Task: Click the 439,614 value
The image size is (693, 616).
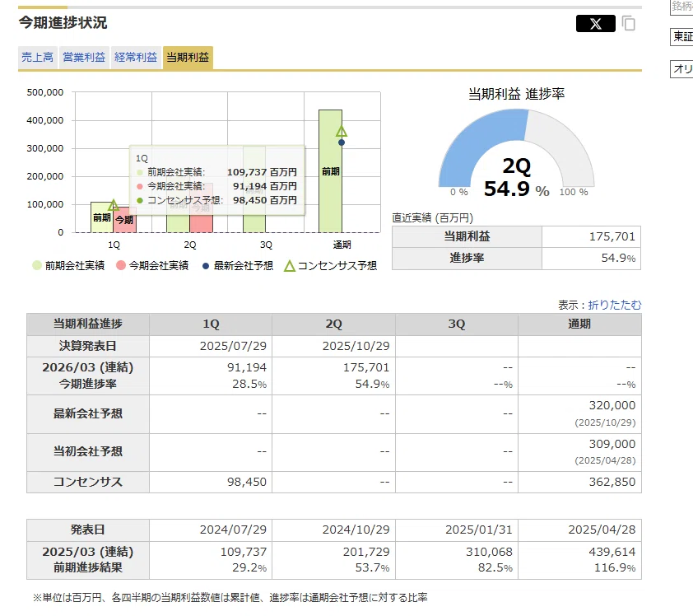Action: [x=612, y=552]
